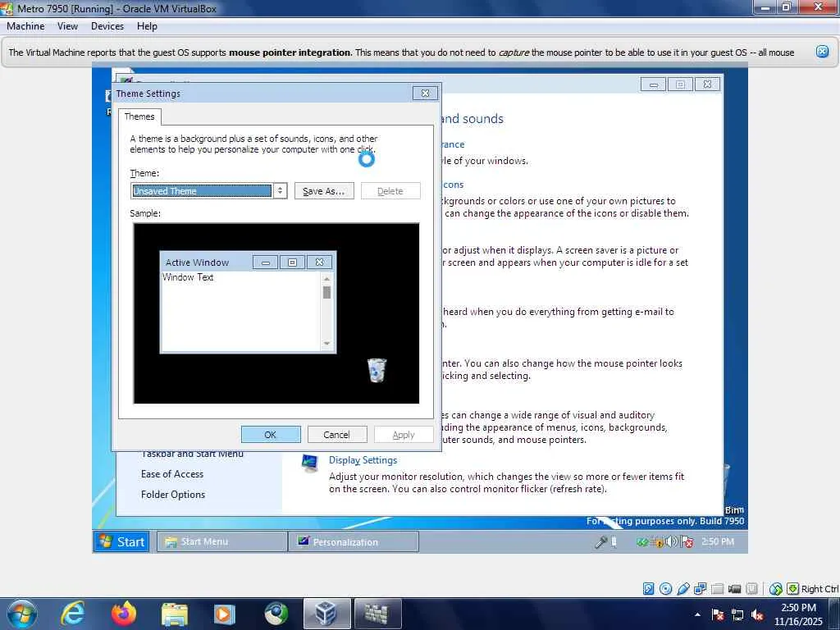Screen dimensions: 840x630
Task: Click the guest Start button
Action: click(x=122, y=541)
